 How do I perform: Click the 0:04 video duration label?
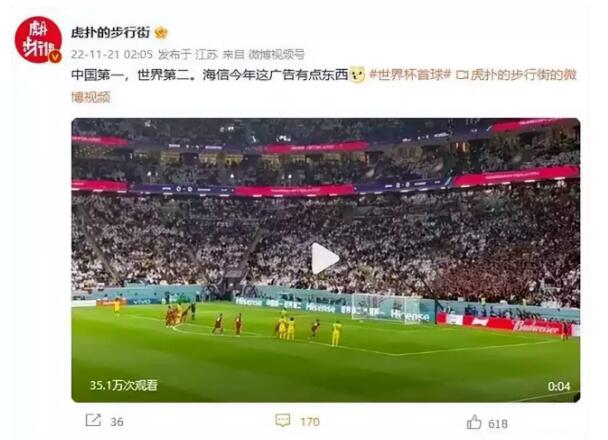pos(559,386)
